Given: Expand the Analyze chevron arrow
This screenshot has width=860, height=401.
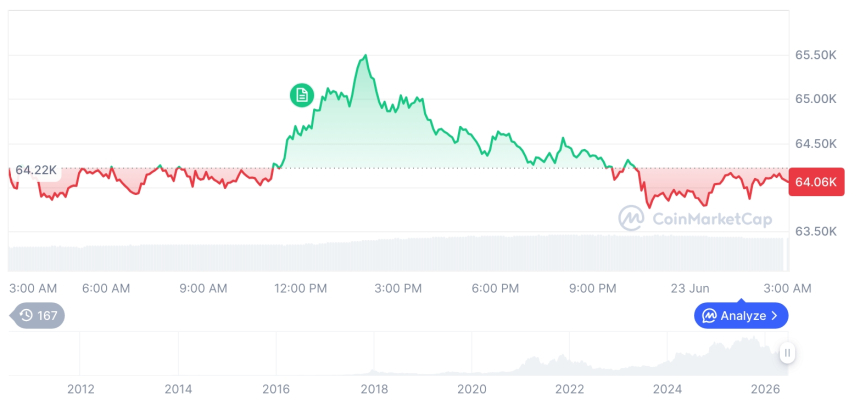Looking at the screenshot, I should [x=774, y=316].
